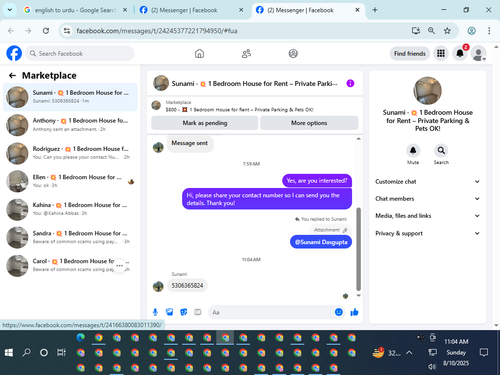Open the Groups icon in top navigation
500x375 pixels.
[293, 54]
